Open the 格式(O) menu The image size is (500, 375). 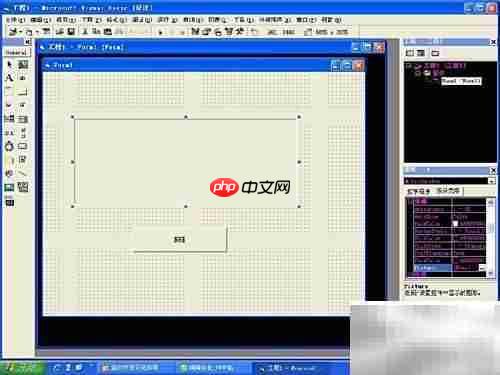coord(117,20)
